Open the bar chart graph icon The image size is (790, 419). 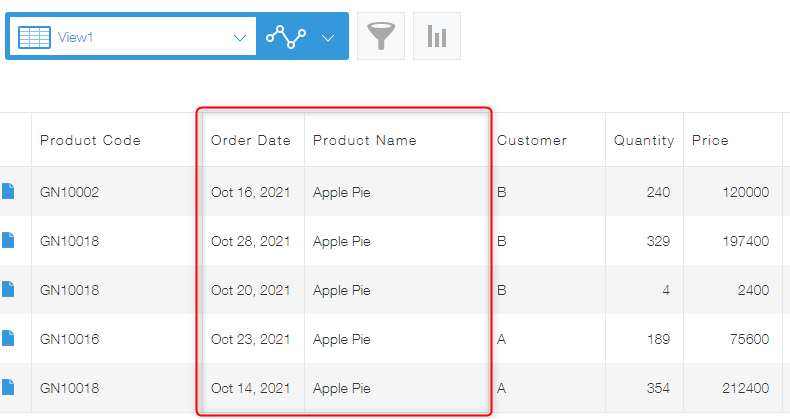click(x=437, y=37)
